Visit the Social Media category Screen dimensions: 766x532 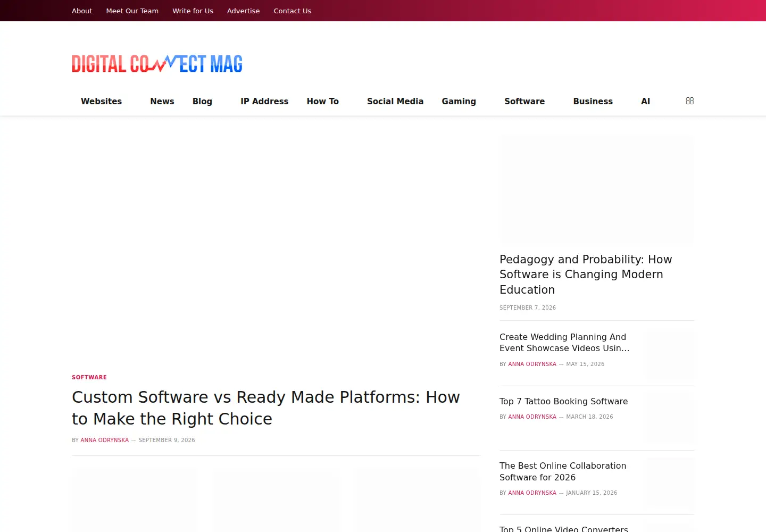click(x=395, y=101)
